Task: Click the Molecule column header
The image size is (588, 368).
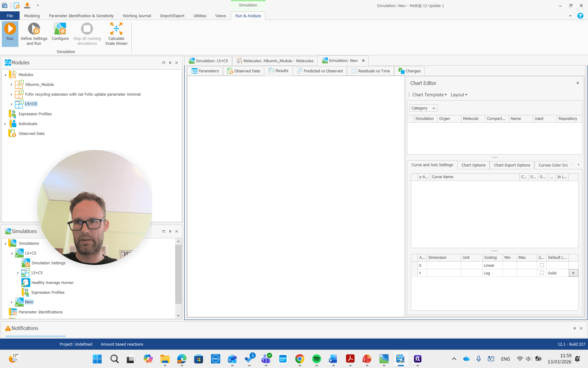Action: coord(473,119)
